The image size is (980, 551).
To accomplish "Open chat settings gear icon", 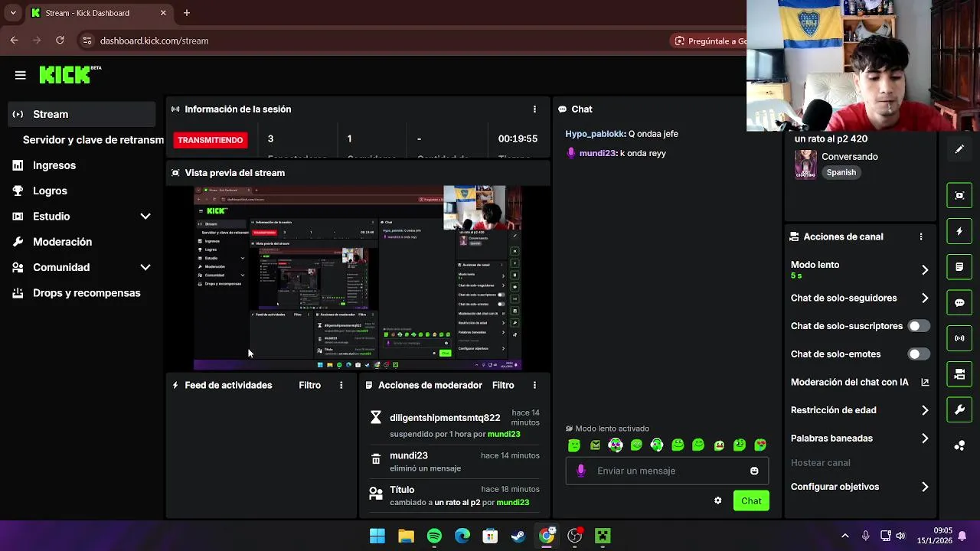I will (x=717, y=500).
